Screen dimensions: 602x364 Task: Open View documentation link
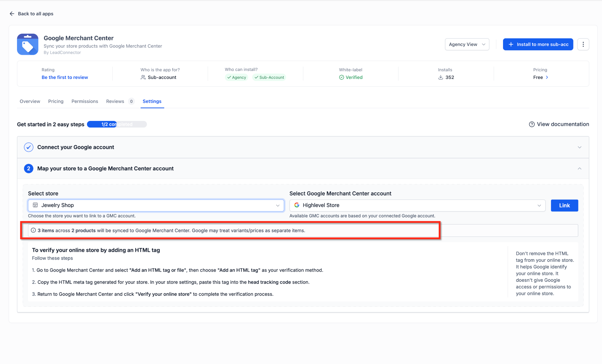559,125
